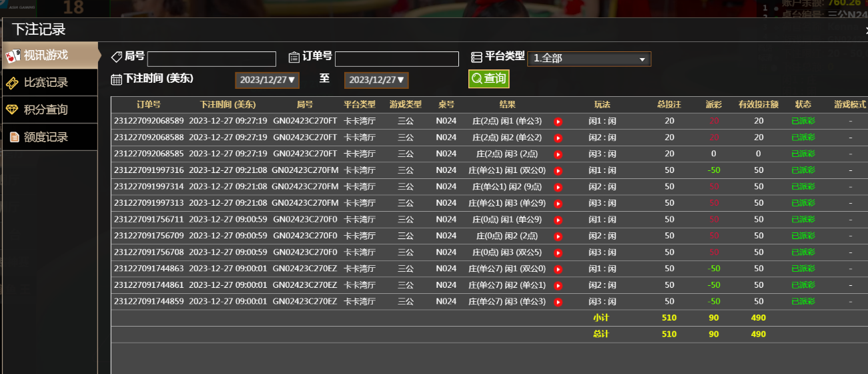Image resolution: width=868 pixels, height=374 pixels.
Task: Play video for order 231227092068589
Action: coord(558,122)
